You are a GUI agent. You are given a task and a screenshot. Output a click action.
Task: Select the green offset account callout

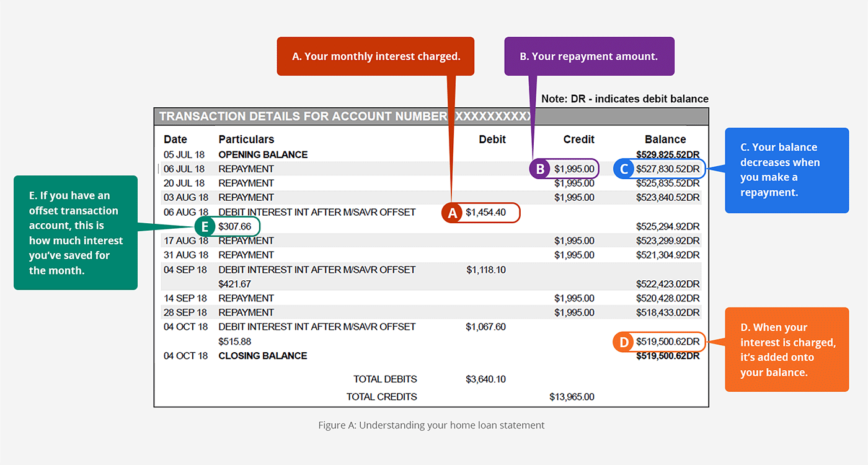point(75,232)
